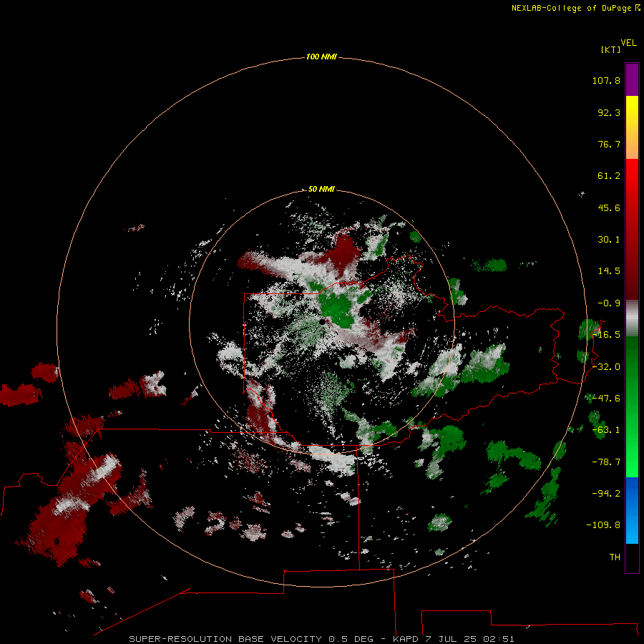Click the 61.2 legend value
This screenshot has width=644, height=644.
(609, 176)
